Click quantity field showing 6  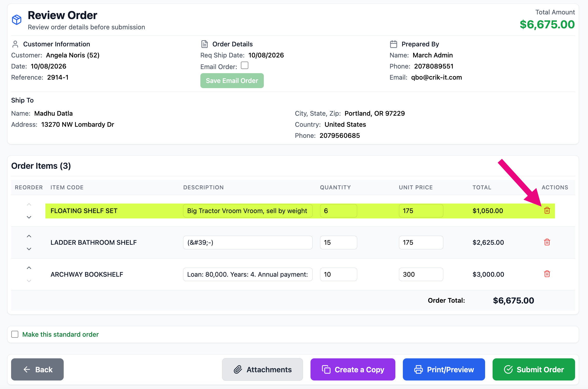[x=338, y=211]
